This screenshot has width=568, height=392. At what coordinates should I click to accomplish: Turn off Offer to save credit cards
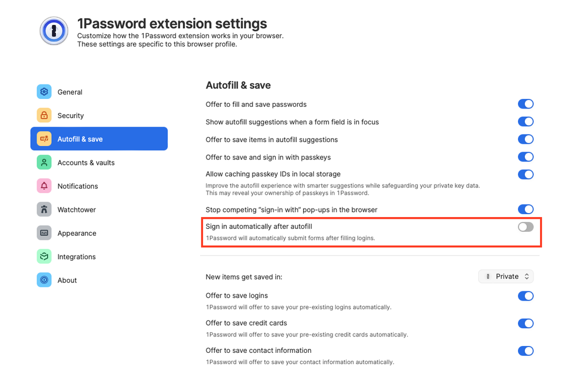coord(525,324)
